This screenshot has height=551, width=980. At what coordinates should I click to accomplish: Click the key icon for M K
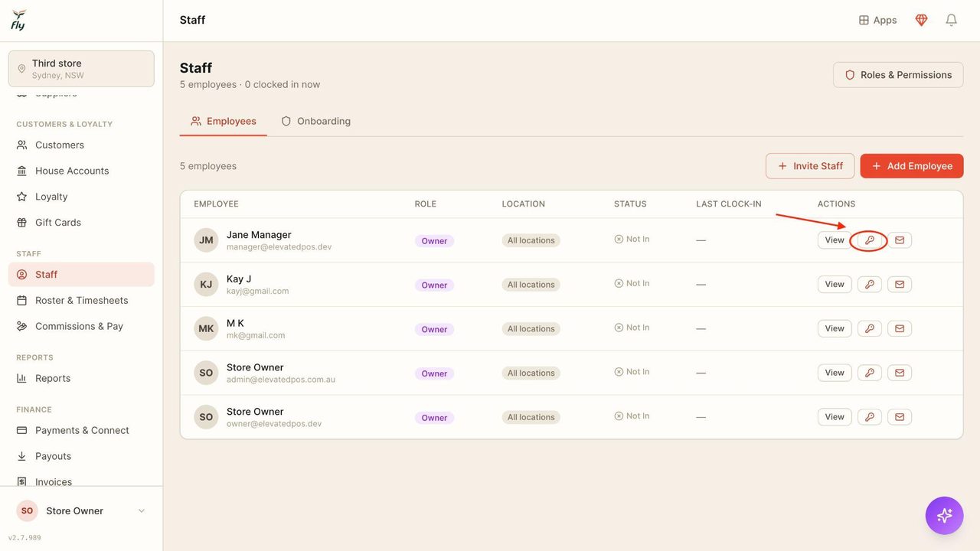tap(869, 329)
